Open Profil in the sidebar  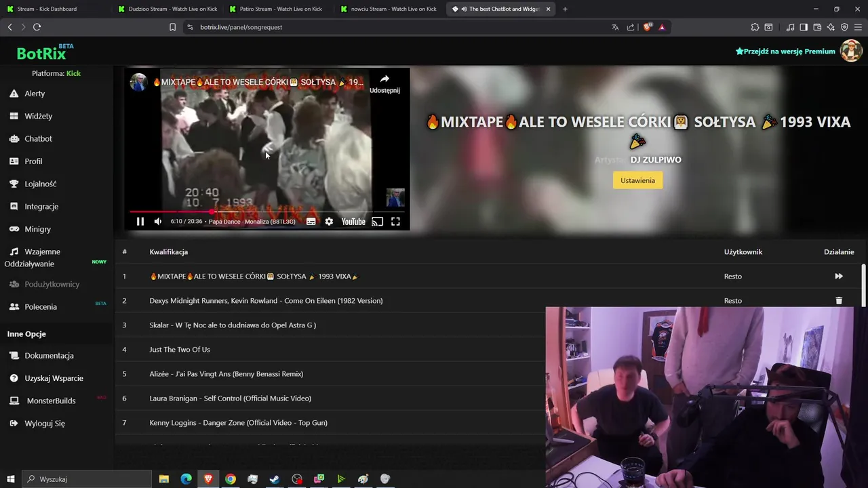pos(33,161)
